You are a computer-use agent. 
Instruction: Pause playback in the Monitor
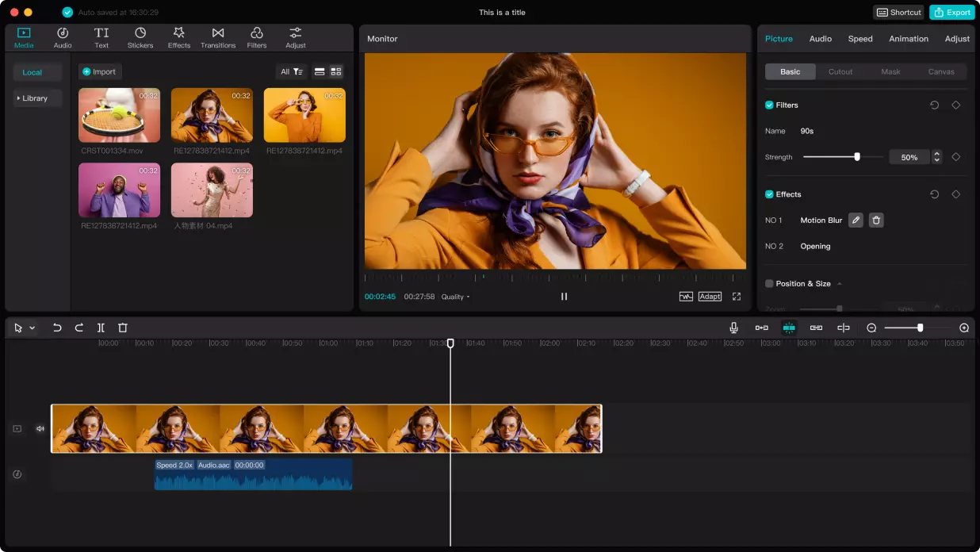pyautogui.click(x=565, y=297)
